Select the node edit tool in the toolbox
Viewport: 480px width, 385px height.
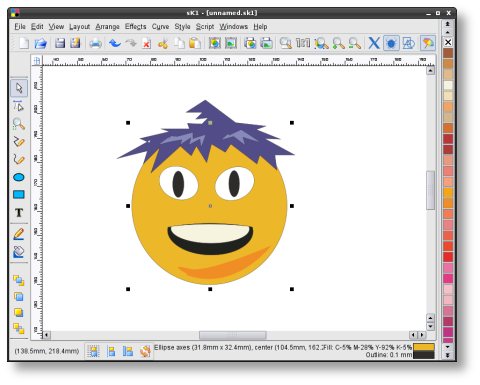click(x=19, y=106)
